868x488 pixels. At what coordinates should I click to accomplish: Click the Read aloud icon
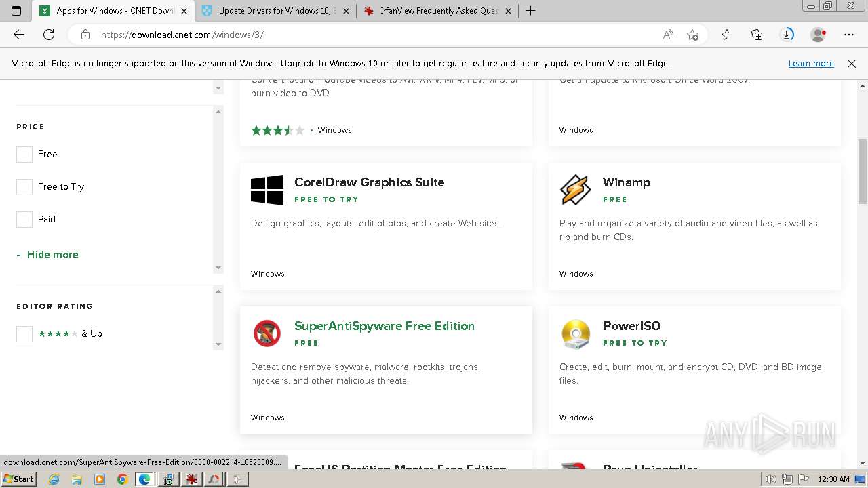(668, 35)
